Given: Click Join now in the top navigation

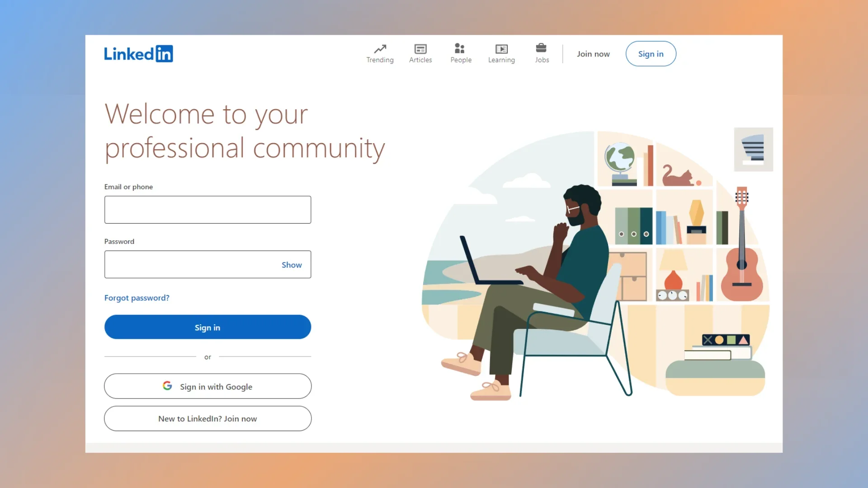Looking at the screenshot, I should [593, 54].
